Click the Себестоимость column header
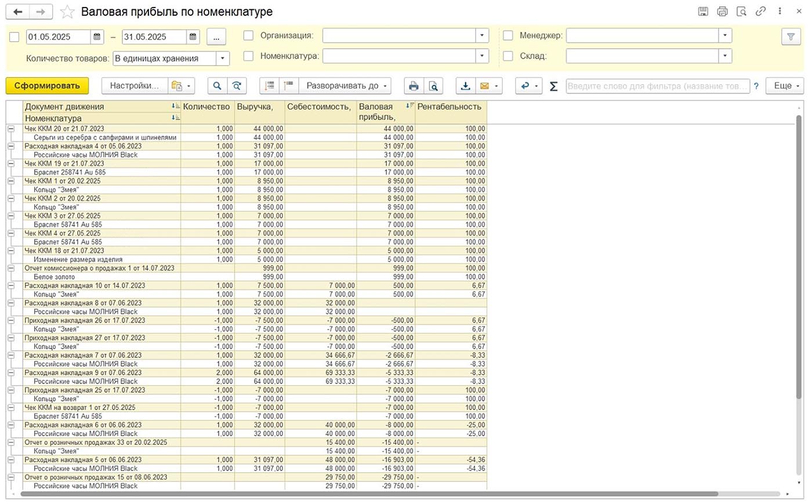 point(321,113)
